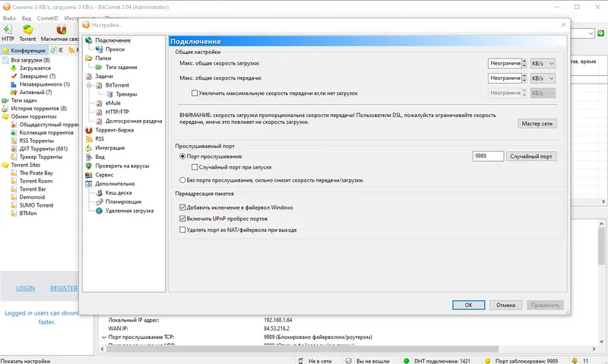Select Torrent Room in sidebar
This screenshot has width=608, height=364.
coord(36,181)
